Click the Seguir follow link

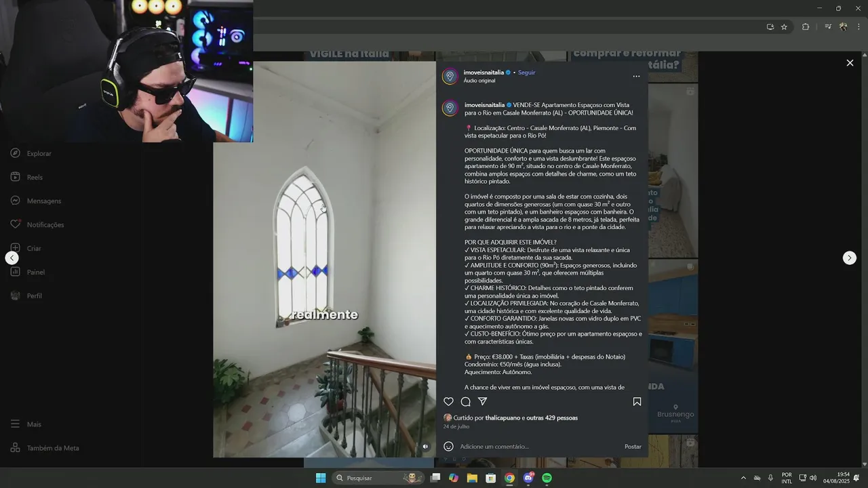coord(526,73)
